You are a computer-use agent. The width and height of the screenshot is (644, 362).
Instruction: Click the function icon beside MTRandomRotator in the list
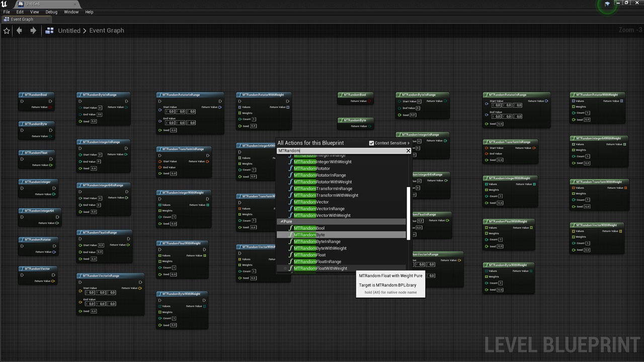290,168
